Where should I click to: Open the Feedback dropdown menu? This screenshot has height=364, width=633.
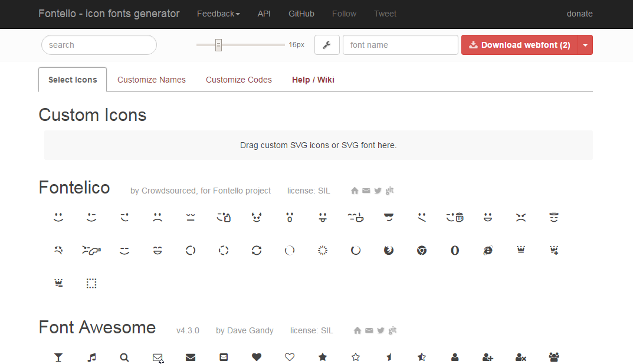(x=218, y=14)
